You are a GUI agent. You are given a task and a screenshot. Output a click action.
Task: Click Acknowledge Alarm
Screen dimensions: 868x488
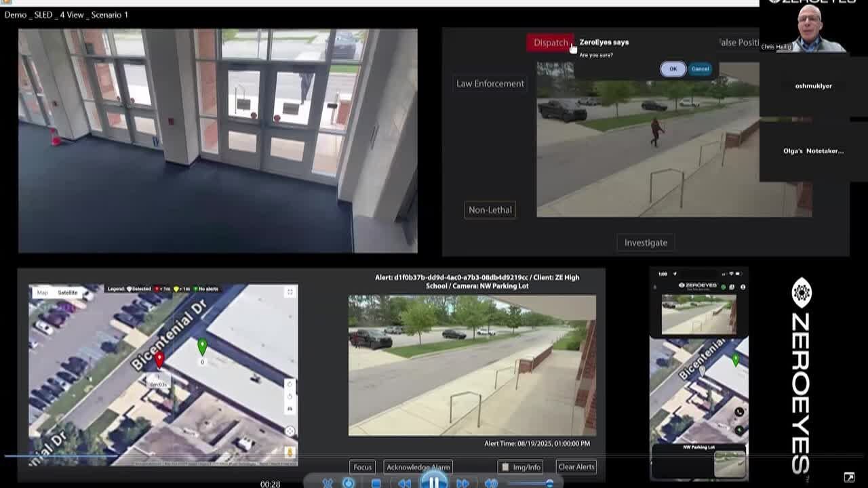(418, 467)
